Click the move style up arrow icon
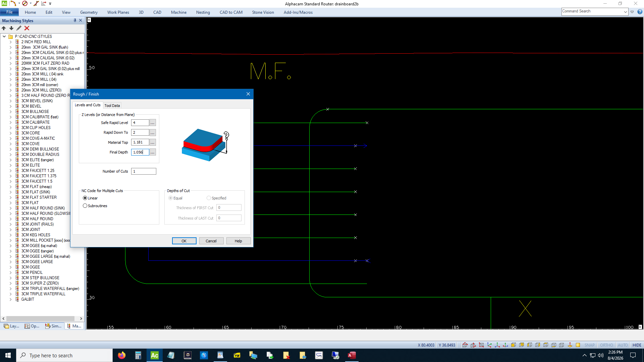The height and width of the screenshot is (362, 644). 4,28
